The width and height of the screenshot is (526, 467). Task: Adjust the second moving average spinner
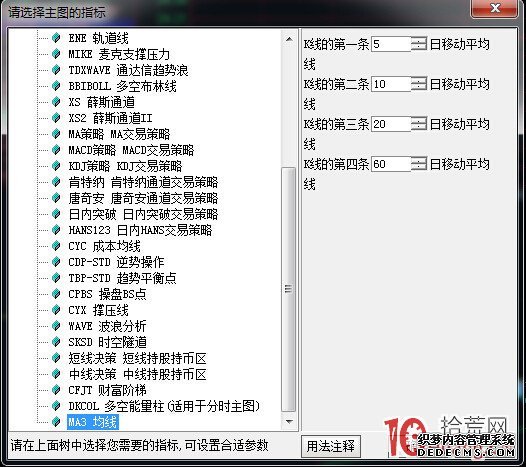419,84
